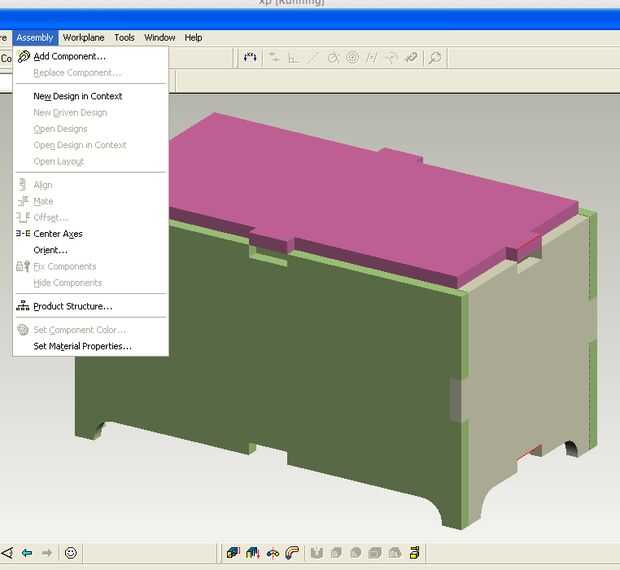Click the greyed diagonal line toolbar icon
Screen dimensions: 620x570
tap(313, 58)
